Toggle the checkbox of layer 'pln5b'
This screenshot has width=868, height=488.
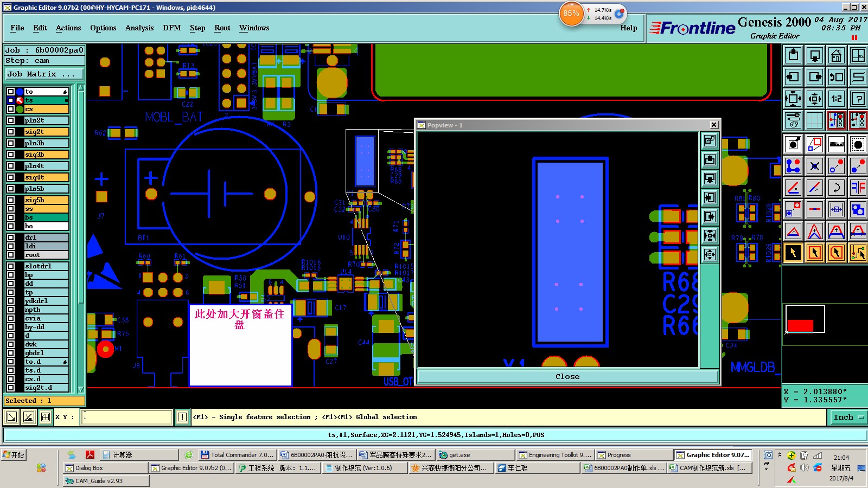10,189
